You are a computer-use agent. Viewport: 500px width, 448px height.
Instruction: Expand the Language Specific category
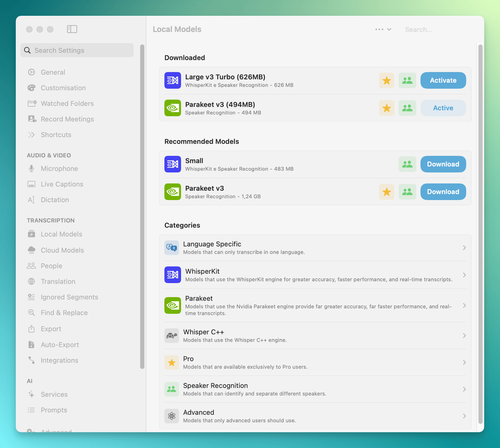tap(315, 248)
